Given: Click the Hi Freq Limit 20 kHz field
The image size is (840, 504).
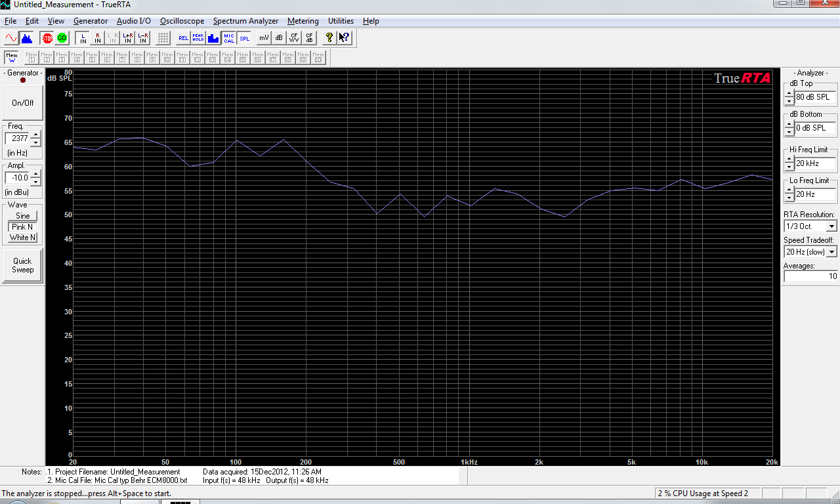Looking at the screenshot, I should tap(816, 163).
